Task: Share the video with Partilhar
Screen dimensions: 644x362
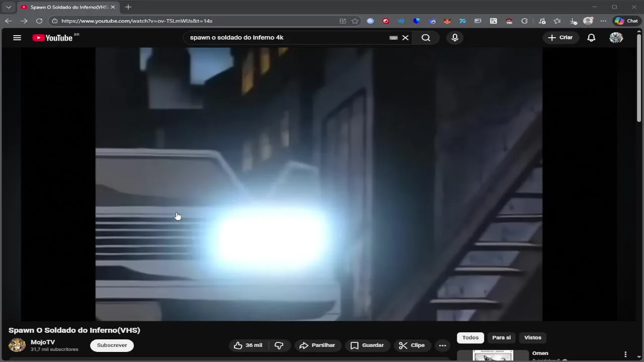Action: point(317,345)
